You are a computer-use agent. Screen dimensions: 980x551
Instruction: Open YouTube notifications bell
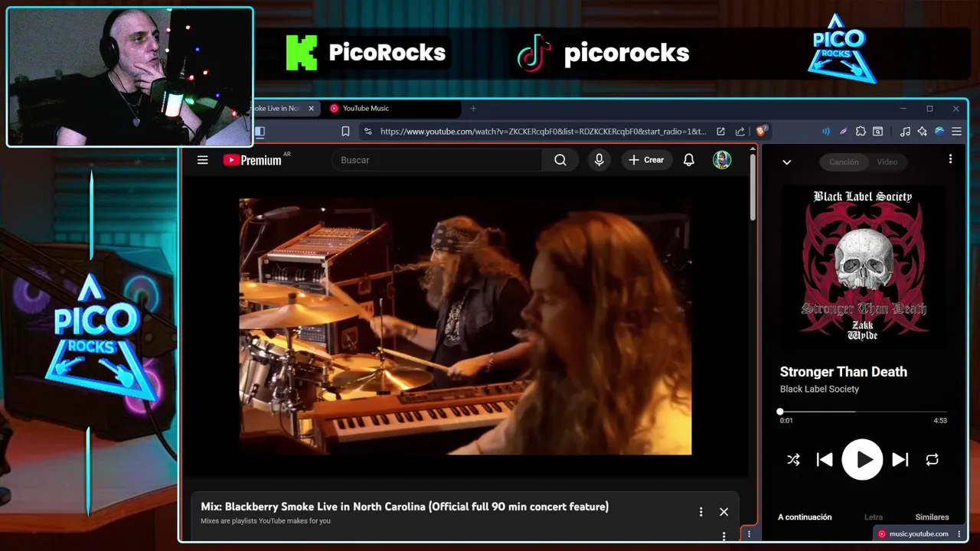tap(689, 160)
